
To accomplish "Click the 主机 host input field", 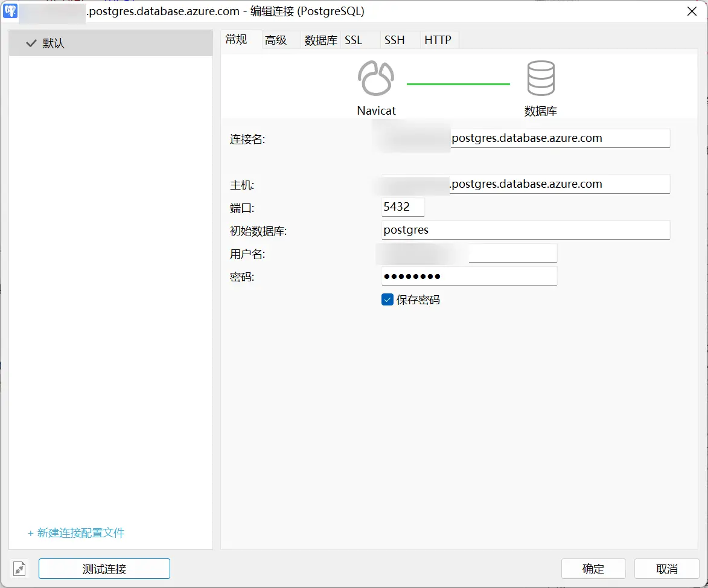I will click(x=526, y=184).
